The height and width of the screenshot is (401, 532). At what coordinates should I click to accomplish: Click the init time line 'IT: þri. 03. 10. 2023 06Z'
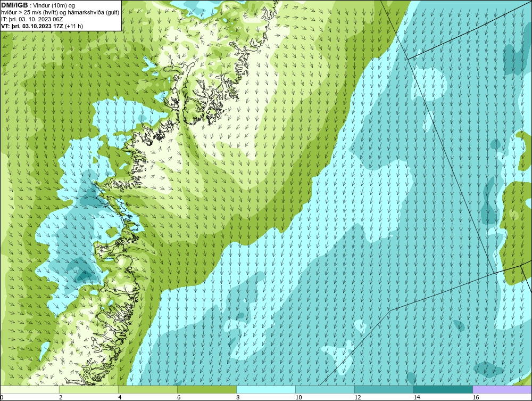32,19
